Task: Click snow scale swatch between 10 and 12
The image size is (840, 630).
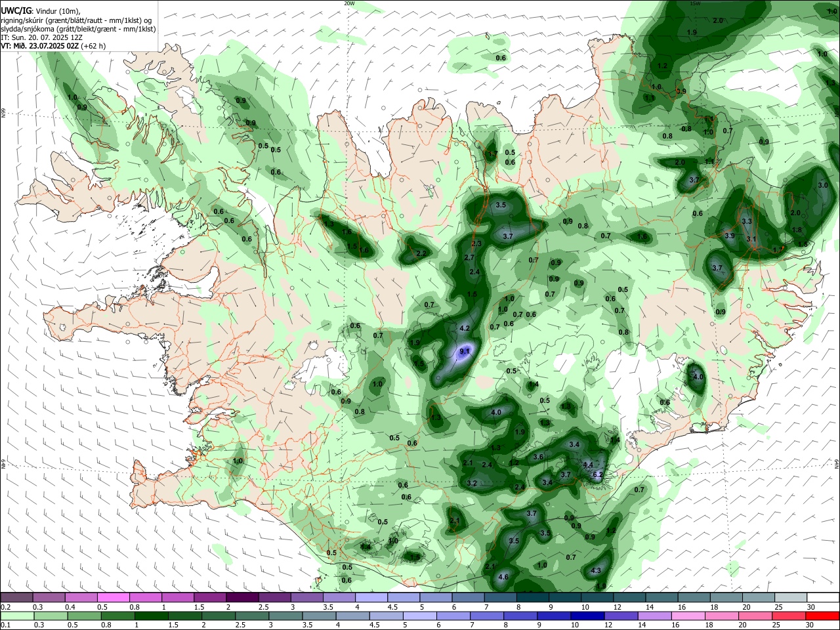Action: 597,598
